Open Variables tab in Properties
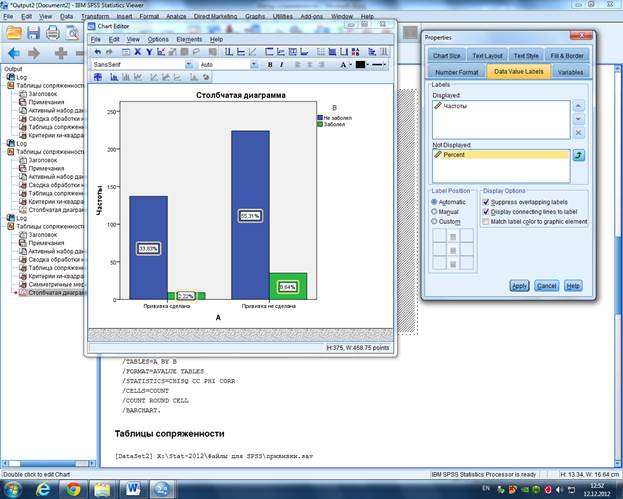Screen dimensions: 623x499 (570, 72)
